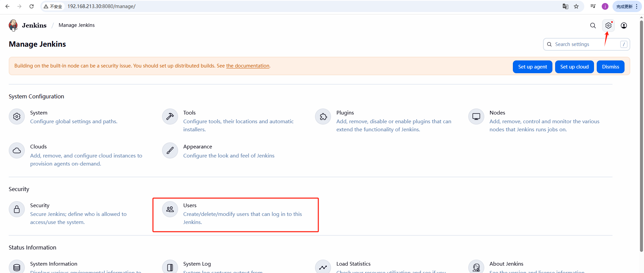Click the Security padlock icon
Image resolution: width=644 pixels, height=273 pixels.
[x=17, y=209]
